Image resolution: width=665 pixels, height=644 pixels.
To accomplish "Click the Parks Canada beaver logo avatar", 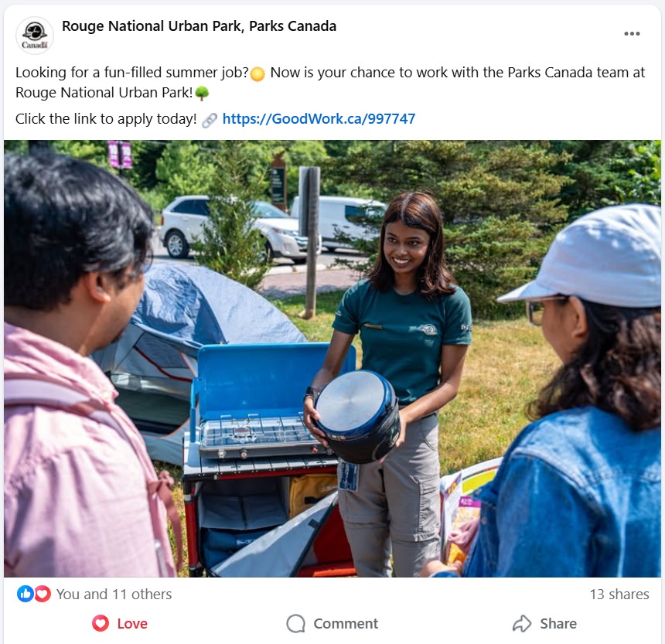I will point(35,36).
